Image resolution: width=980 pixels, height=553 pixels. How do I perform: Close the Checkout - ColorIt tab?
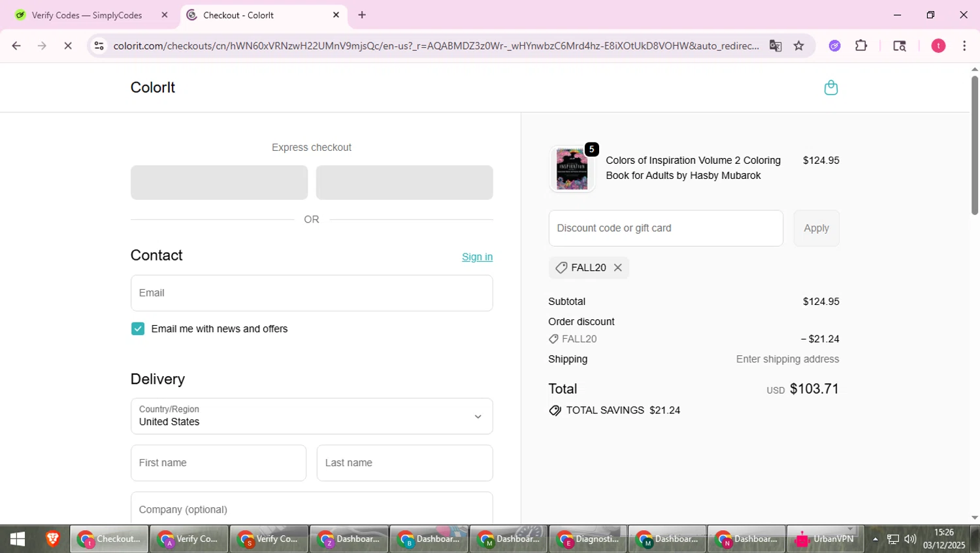point(336,15)
